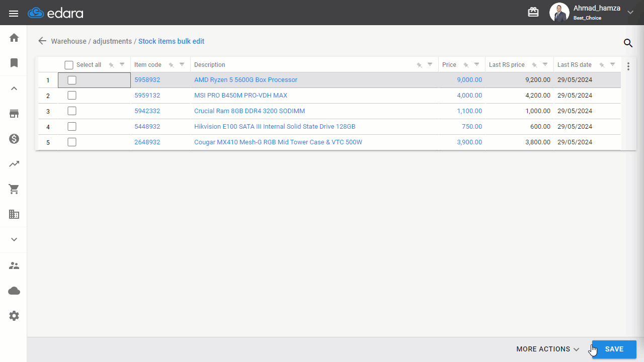The image size is (644, 362).
Task: Tick checkbox for Crucial Ram 8GB row
Action: coord(72,111)
